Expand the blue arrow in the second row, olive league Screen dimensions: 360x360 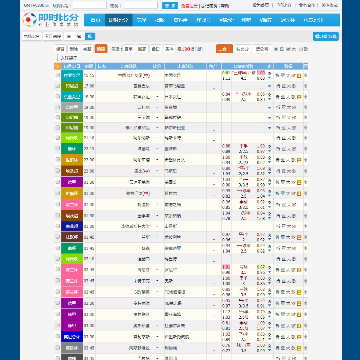[269, 86]
